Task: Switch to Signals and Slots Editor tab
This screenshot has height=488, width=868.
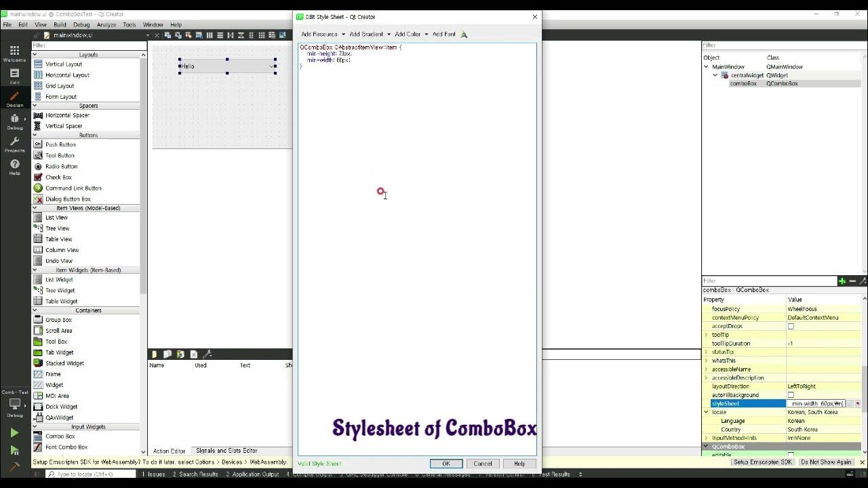Action: pyautogui.click(x=226, y=451)
